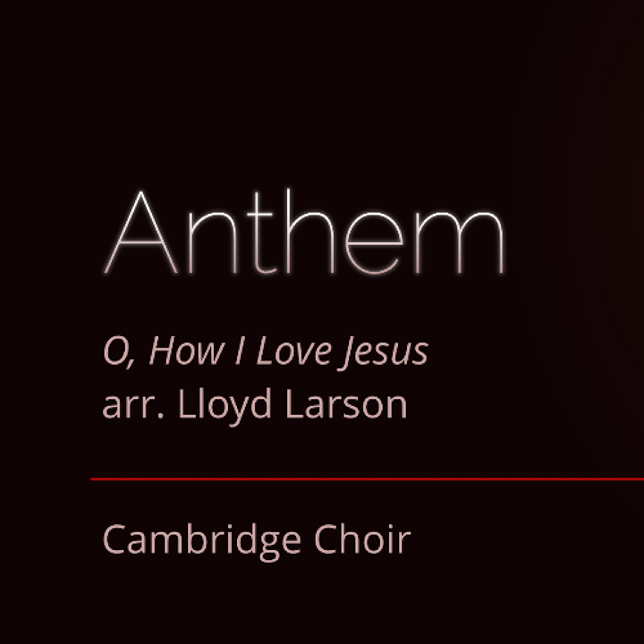Click the red horizontal divider line
This screenshot has height=644, width=644.
click(x=367, y=479)
